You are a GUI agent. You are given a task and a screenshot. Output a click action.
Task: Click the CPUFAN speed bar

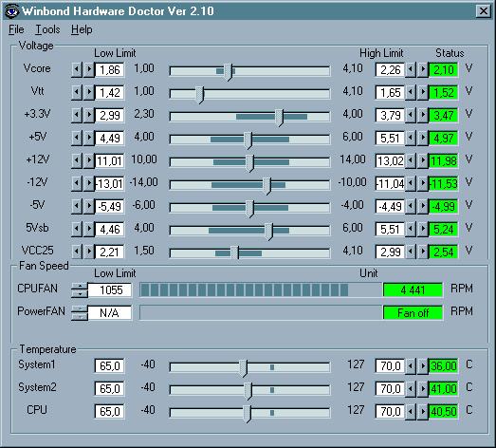[261, 289]
